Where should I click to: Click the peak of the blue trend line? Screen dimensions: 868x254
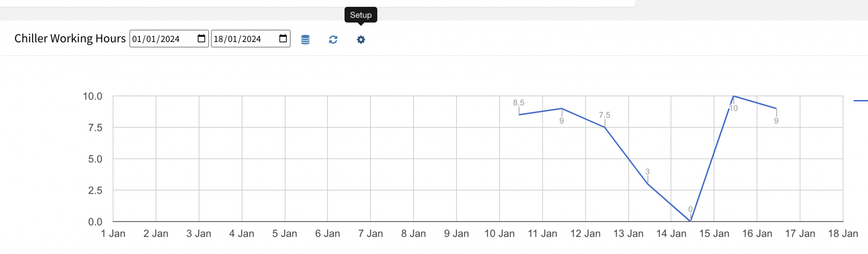[734, 97]
